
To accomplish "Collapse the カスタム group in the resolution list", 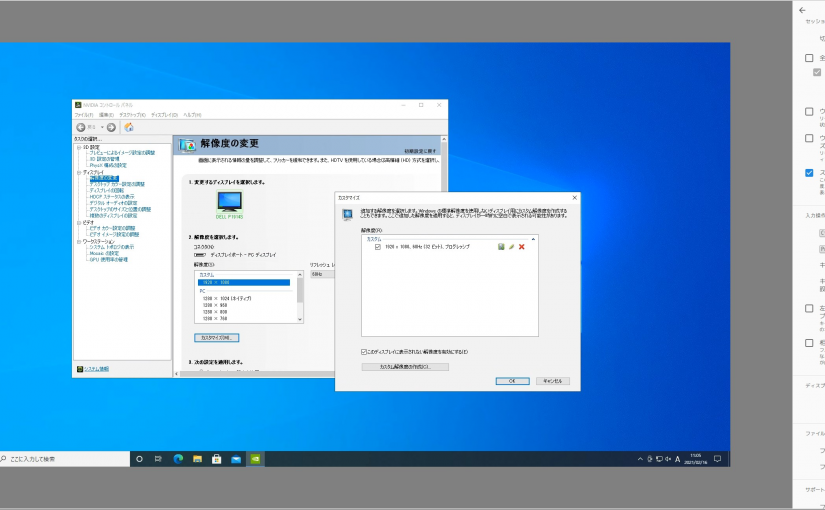I will (531, 239).
